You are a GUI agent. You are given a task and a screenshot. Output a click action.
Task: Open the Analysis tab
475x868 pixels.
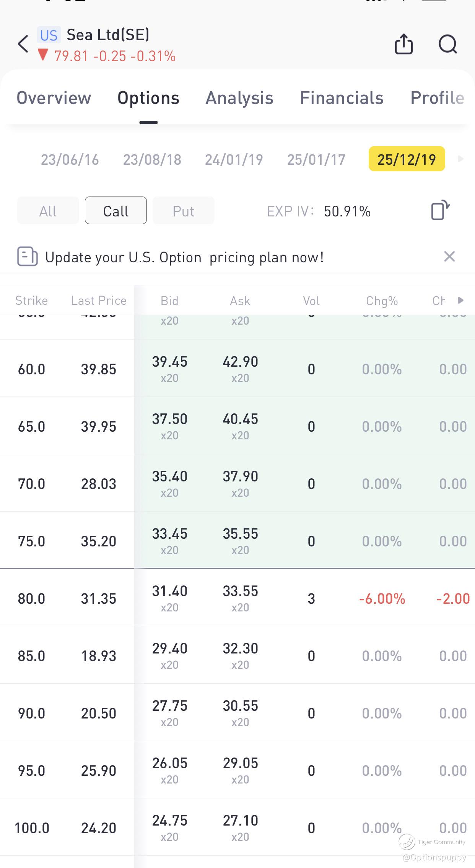239,98
